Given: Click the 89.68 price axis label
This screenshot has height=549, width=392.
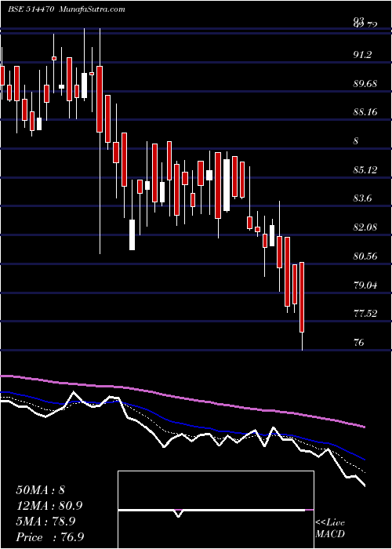Looking at the screenshot, I should pos(366,84).
